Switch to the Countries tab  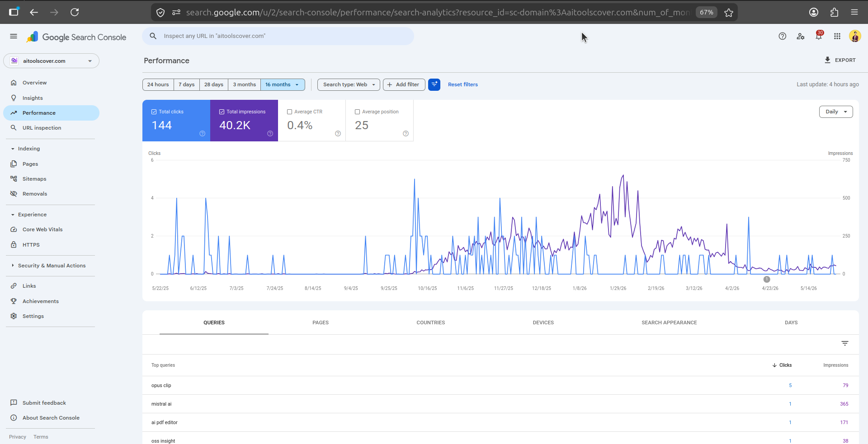431,322
